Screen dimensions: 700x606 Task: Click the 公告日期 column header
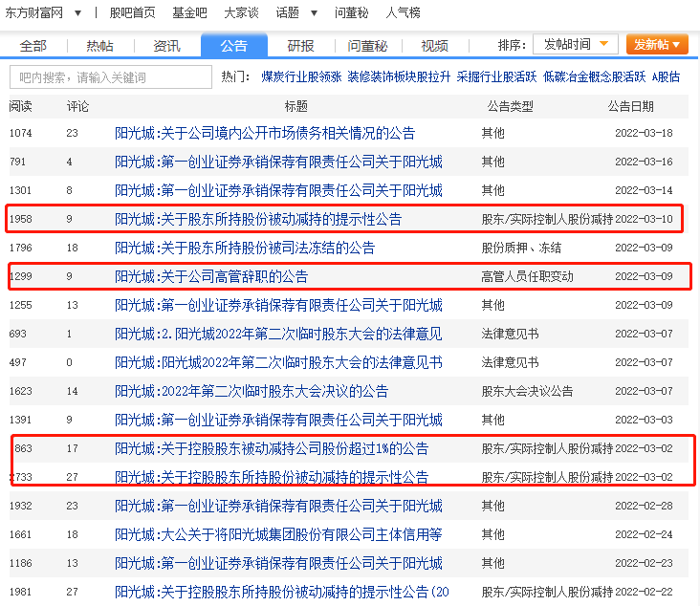click(631, 106)
